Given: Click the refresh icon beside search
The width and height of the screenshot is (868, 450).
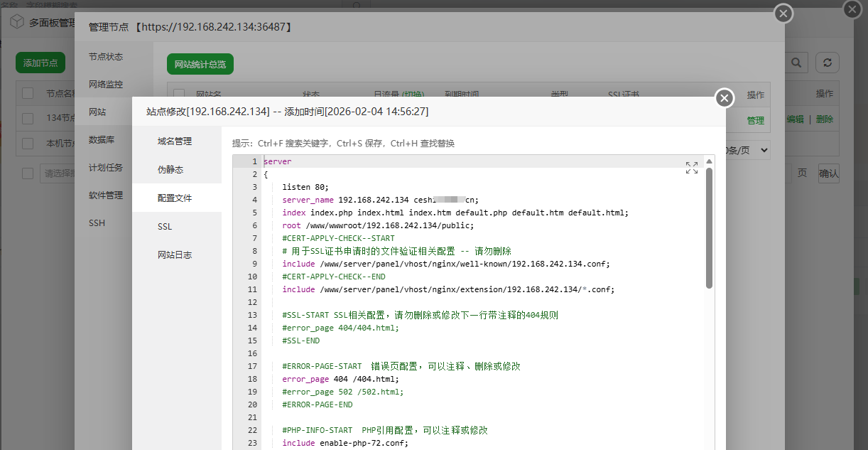Looking at the screenshot, I should pyautogui.click(x=827, y=63).
